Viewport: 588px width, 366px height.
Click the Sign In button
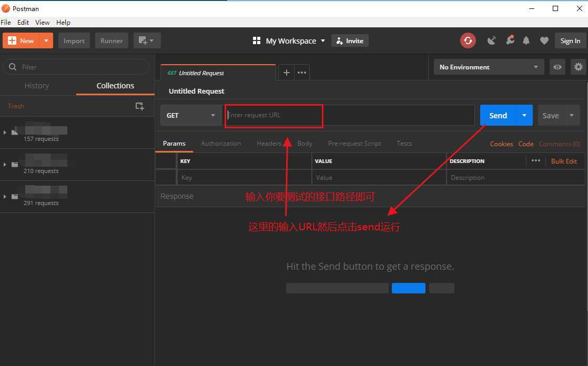point(570,40)
